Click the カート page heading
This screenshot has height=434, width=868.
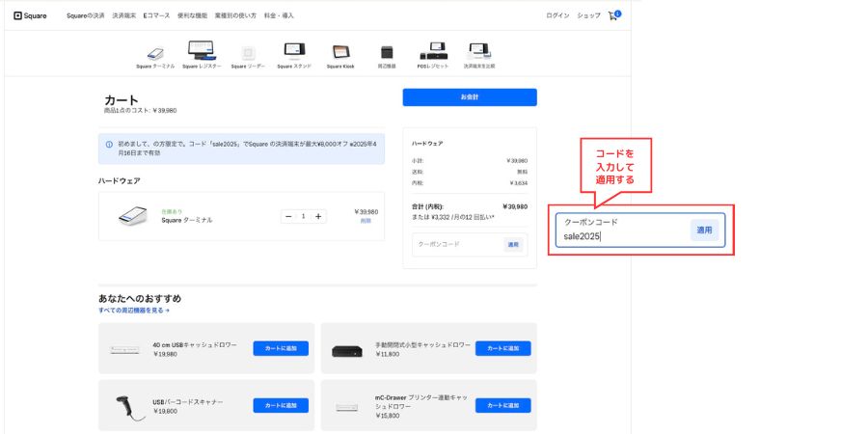click(x=122, y=100)
